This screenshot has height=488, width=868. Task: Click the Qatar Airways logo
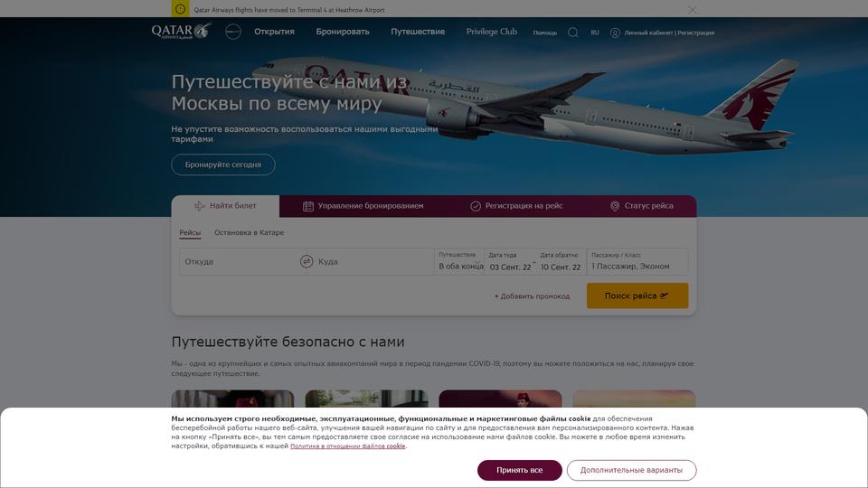pyautogui.click(x=182, y=31)
